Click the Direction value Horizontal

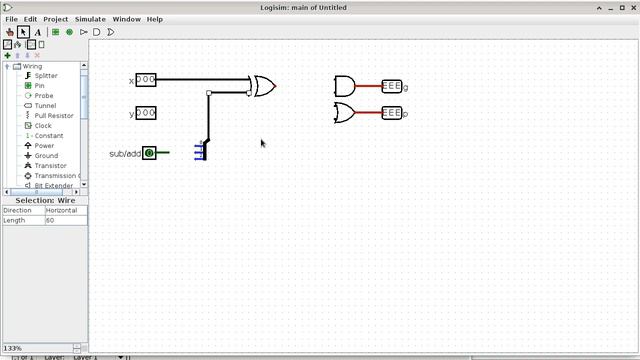tap(66, 210)
